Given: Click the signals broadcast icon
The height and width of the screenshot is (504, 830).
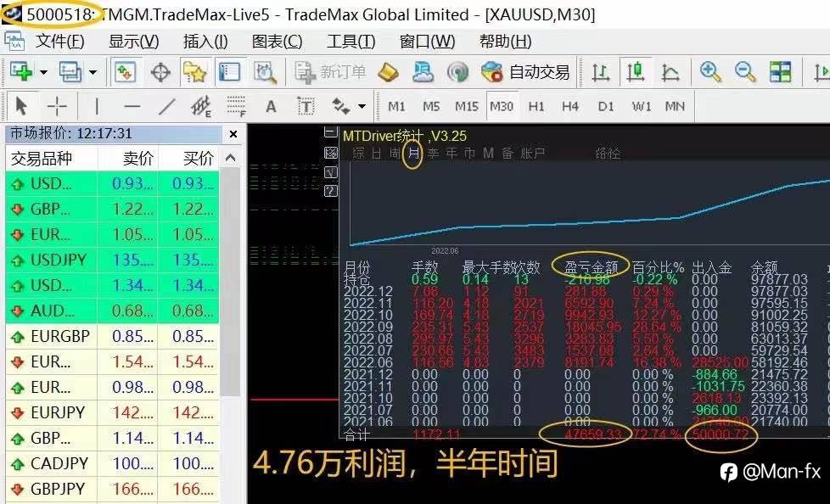Looking at the screenshot, I should coord(457,72).
